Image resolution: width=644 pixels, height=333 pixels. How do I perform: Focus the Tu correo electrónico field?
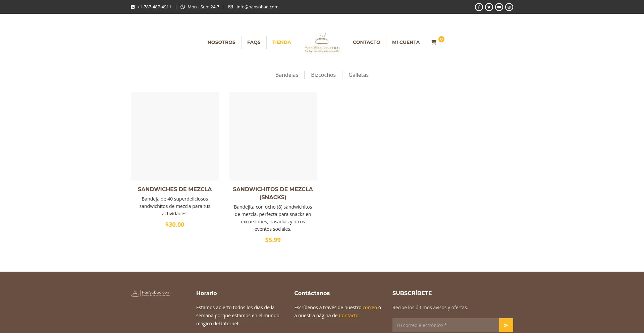pos(445,325)
